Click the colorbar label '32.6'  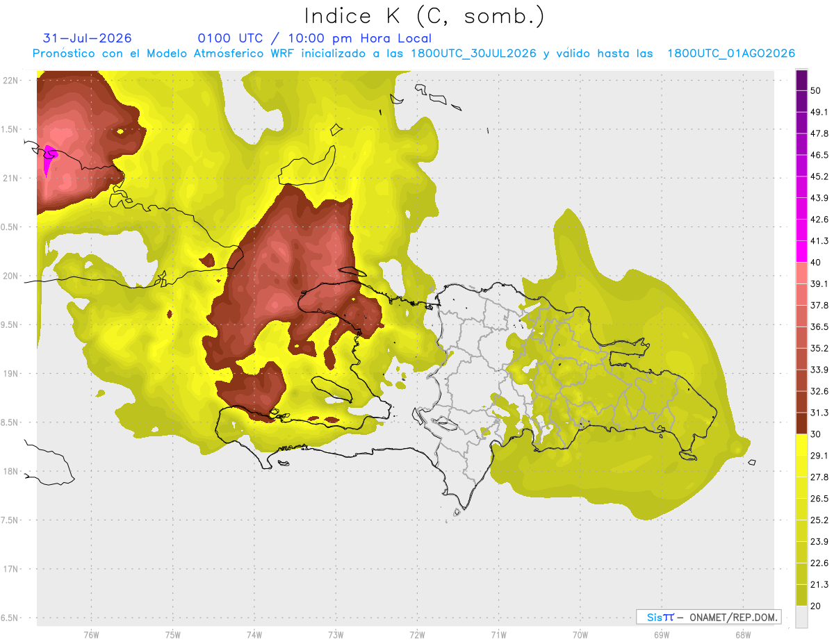[x=819, y=391]
